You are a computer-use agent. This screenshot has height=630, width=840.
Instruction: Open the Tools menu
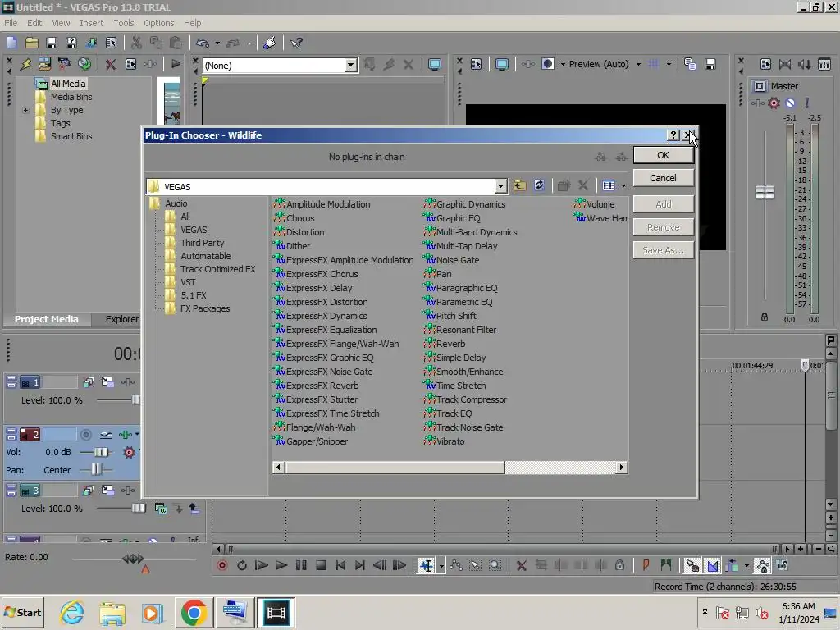[x=123, y=23]
